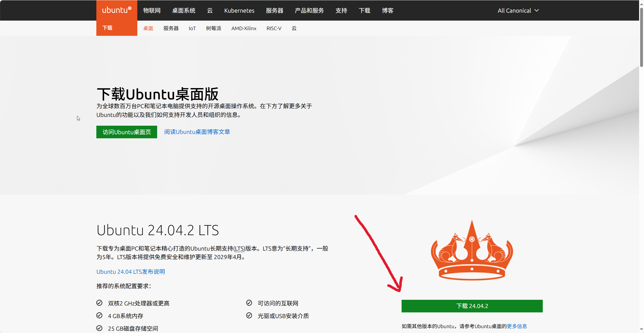Select the 云 item in top navigation

click(210, 11)
